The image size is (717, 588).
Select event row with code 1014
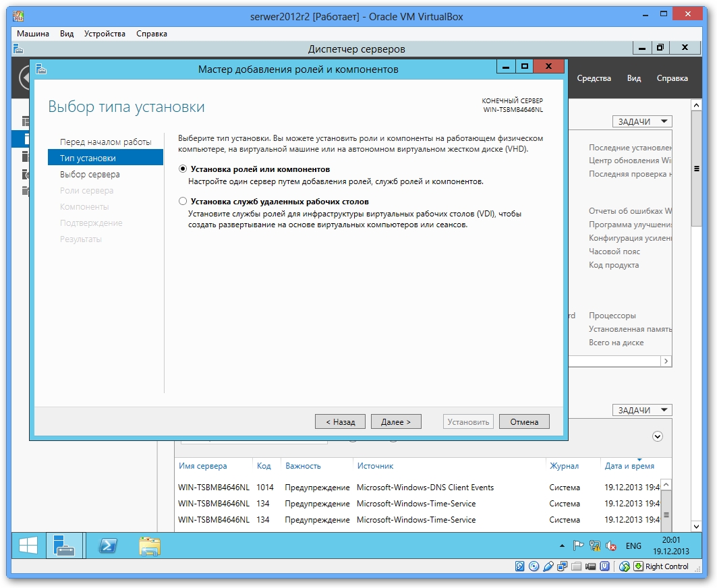pyautogui.click(x=418, y=487)
